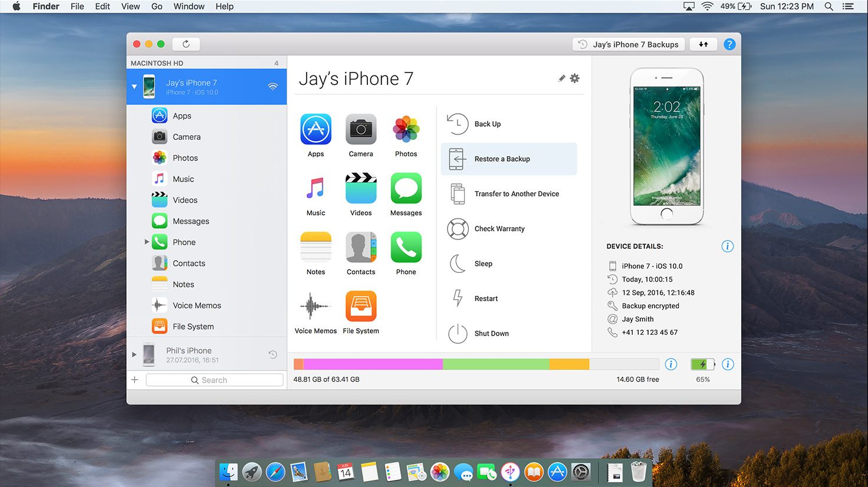
Task: Open the blue help question mark button
Action: click(x=729, y=44)
